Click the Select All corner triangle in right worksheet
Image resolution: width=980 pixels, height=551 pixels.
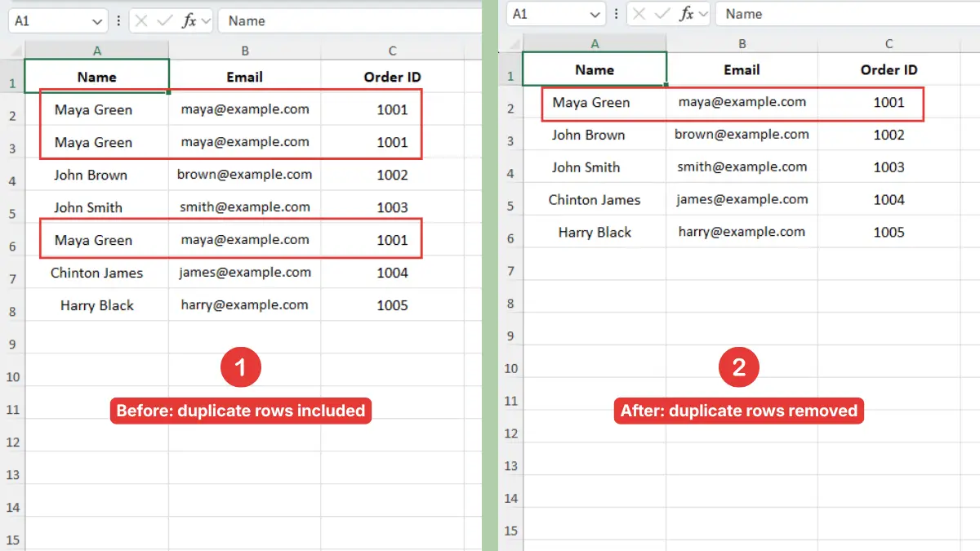pos(515,45)
